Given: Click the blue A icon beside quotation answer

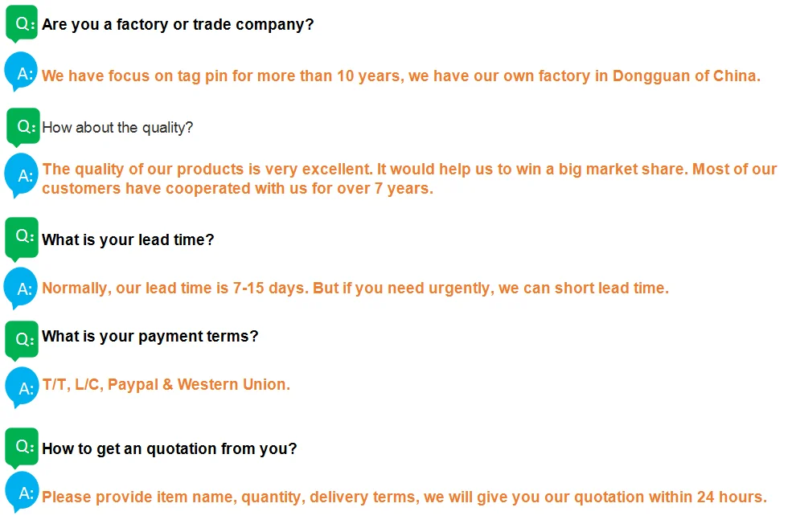Looking at the screenshot, I should 22,493.
